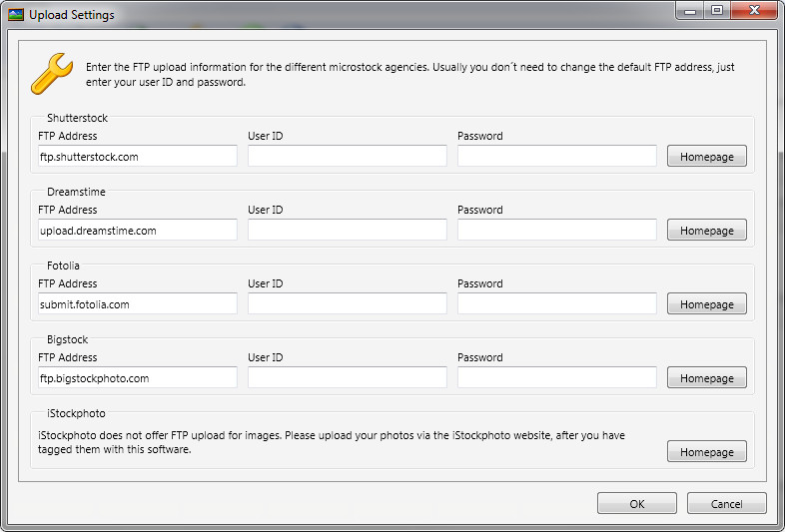Screen dimensions: 785x532
Task: Click the wrench settings icon
Action: 51,74
